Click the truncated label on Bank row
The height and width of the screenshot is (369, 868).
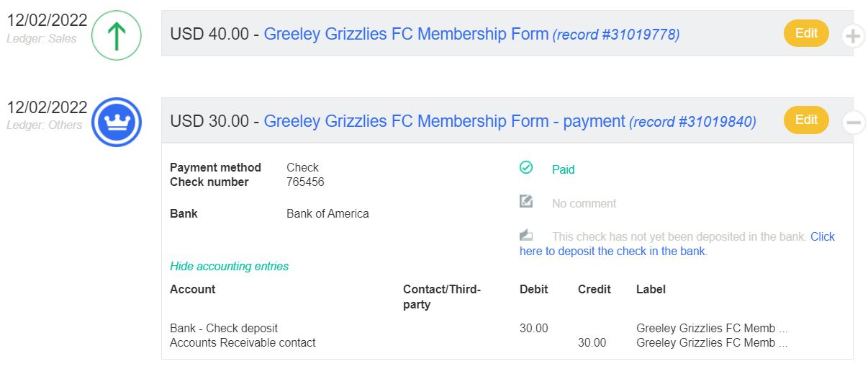712,328
